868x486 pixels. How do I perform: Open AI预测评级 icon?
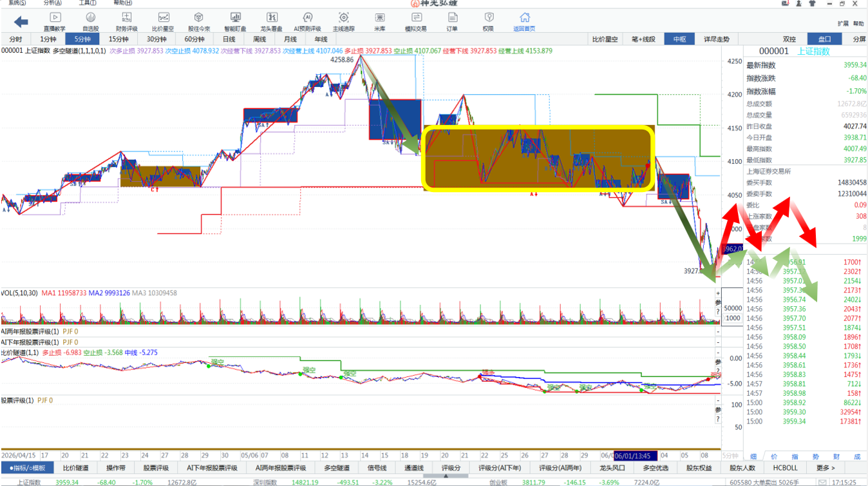click(x=307, y=21)
